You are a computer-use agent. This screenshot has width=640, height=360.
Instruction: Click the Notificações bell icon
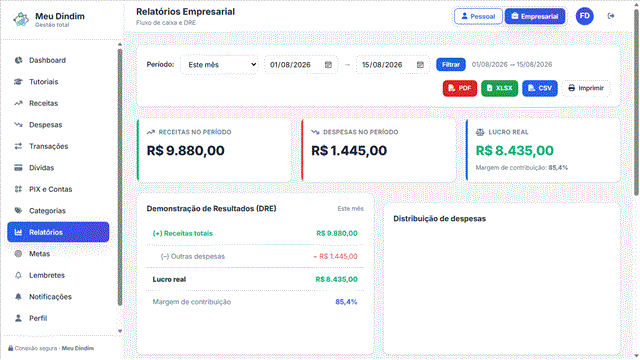coord(18,297)
